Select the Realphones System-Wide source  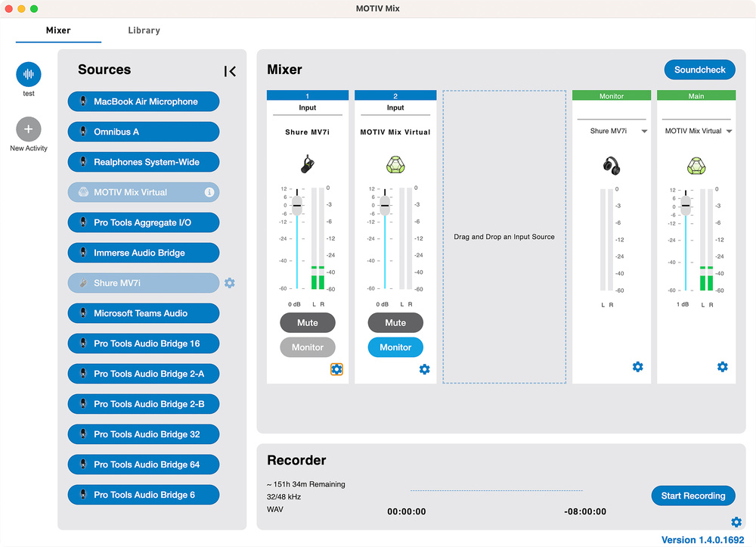(144, 162)
